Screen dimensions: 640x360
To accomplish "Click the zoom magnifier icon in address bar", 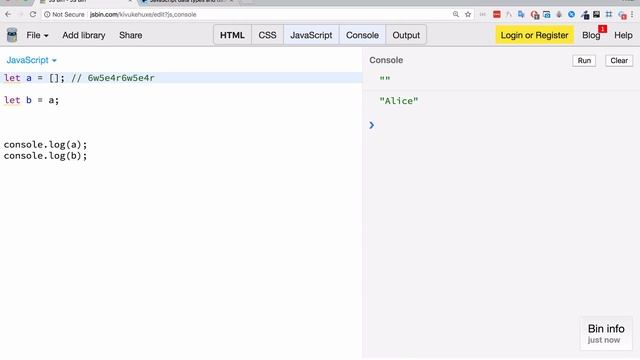I will (x=456, y=14).
